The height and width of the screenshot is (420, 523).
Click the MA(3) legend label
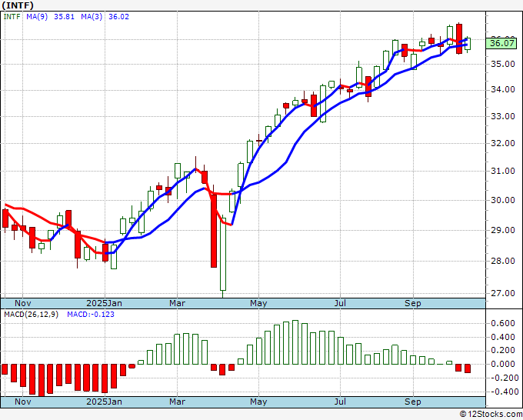[x=92, y=17]
